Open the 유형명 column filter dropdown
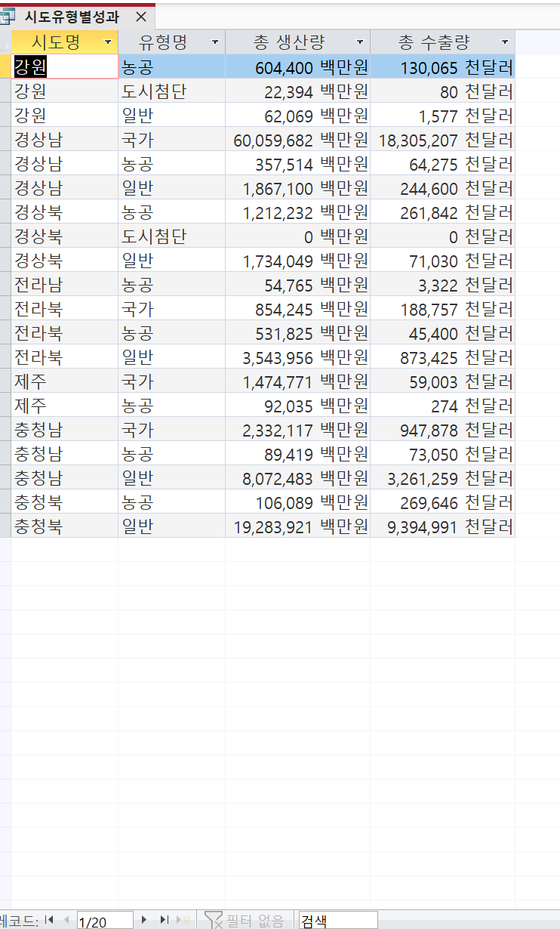This screenshot has width=560, height=929. (215, 42)
